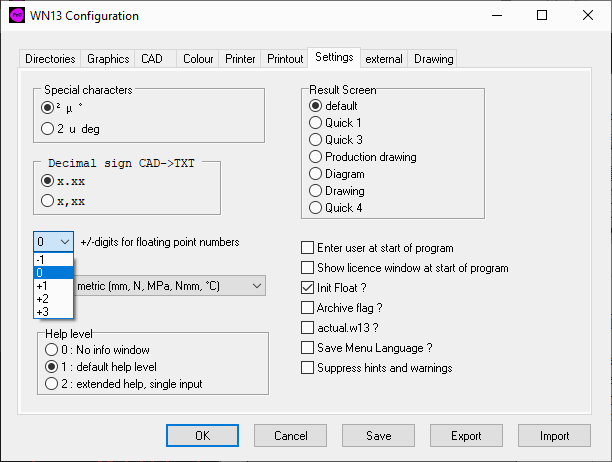The width and height of the screenshot is (612, 462).
Task: Close the WN13 Configuration window
Action: point(587,16)
